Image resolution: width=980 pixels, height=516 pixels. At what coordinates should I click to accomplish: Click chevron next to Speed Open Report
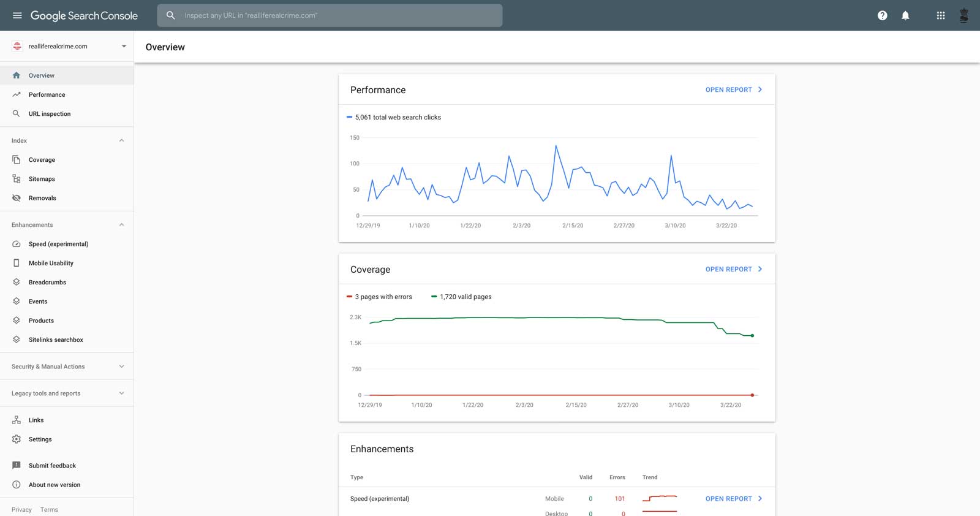pos(760,499)
